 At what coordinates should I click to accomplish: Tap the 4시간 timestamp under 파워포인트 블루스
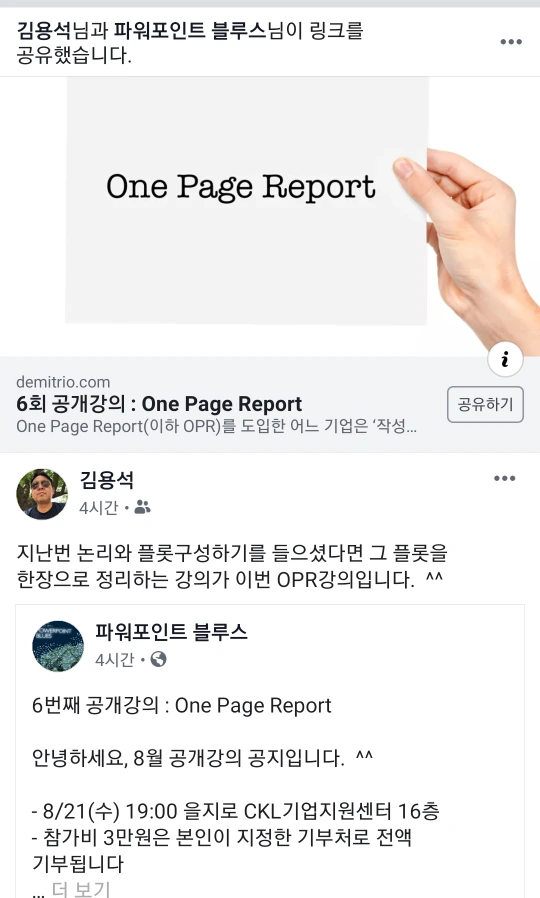tap(115, 660)
